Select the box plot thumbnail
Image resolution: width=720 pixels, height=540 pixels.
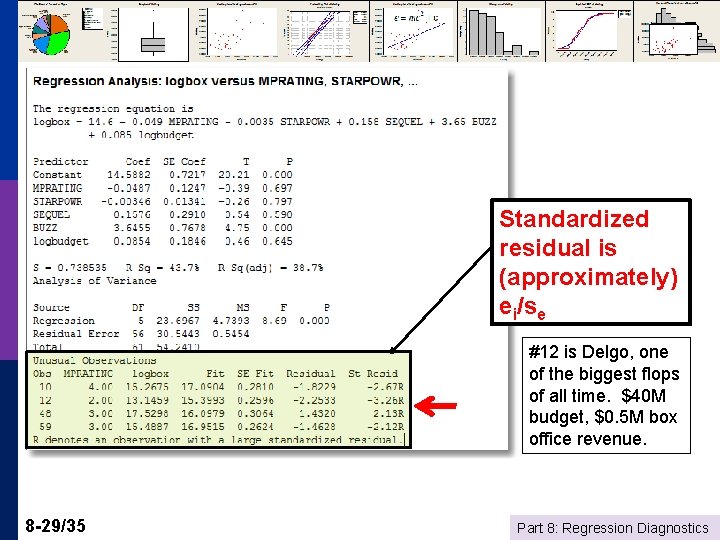tap(153, 32)
